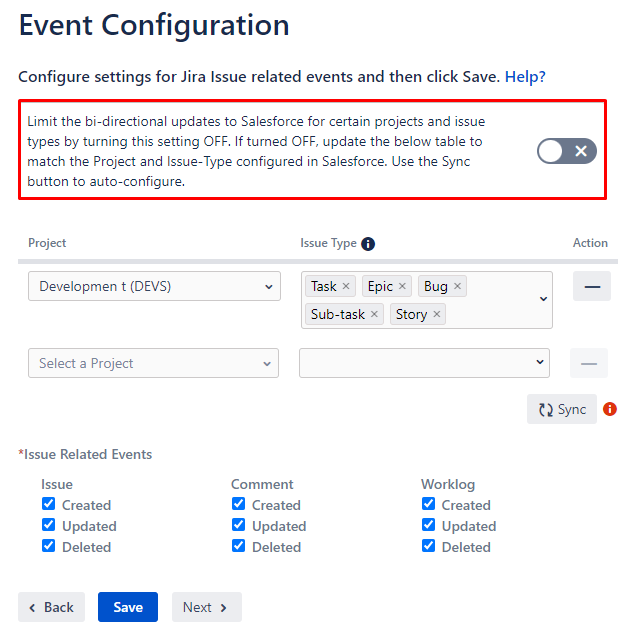The image size is (627, 634).
Task: Remove the Sub-task issue type tag
Action: (374, 314)
